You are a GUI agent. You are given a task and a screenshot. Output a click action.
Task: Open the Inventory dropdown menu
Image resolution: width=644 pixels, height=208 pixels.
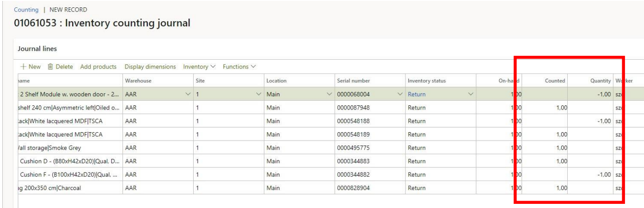[x=199, y=67]
